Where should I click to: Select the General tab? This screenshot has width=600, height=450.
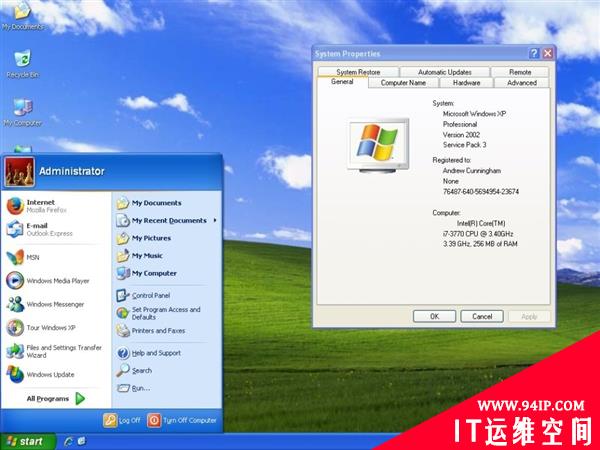[x=342, y=82]
